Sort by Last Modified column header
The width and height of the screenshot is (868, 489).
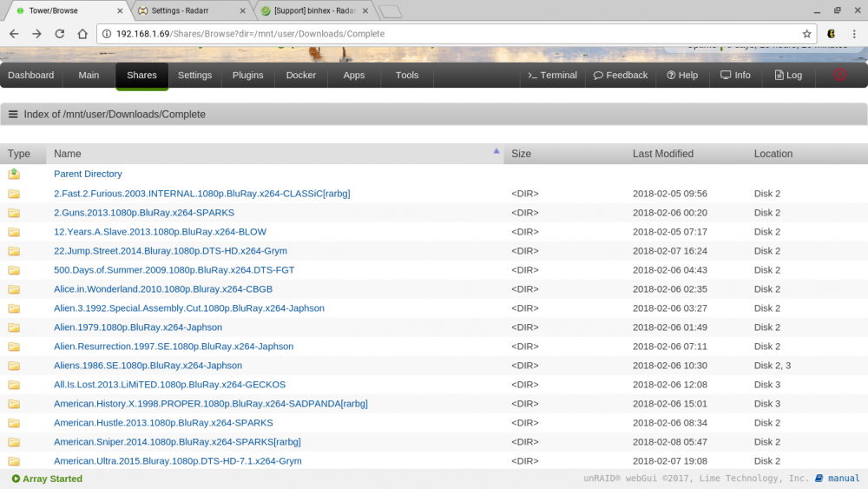tap(662, 154)
